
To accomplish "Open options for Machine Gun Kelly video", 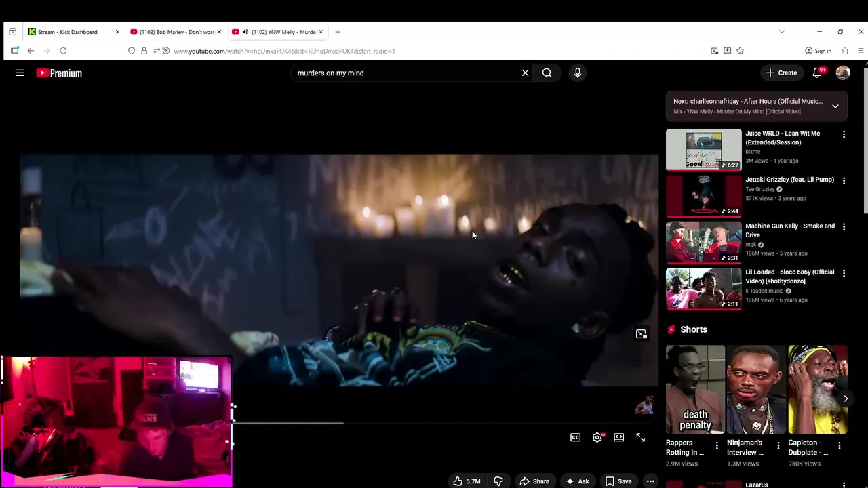I will (x=844, y=227).
